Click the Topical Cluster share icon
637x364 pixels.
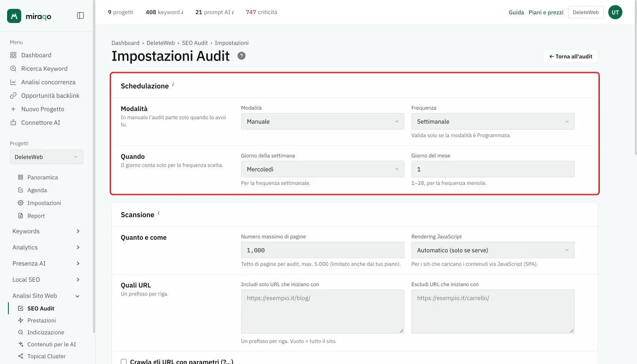coord(20,356)
